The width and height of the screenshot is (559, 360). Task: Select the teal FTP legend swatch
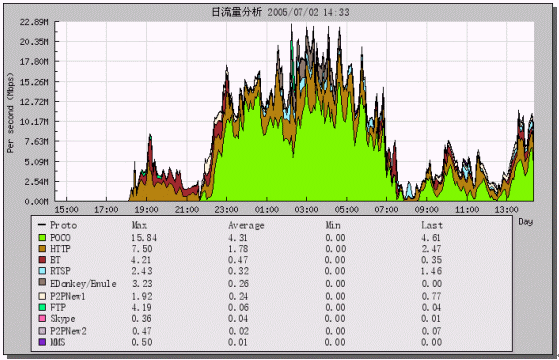(x=42, y=307)
